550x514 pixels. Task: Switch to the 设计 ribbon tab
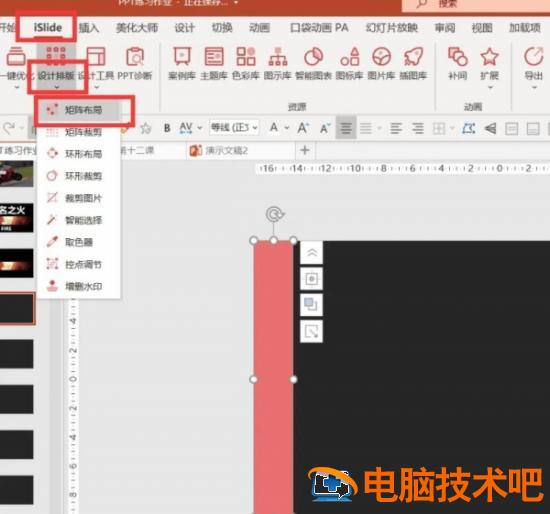pos(185,28)
